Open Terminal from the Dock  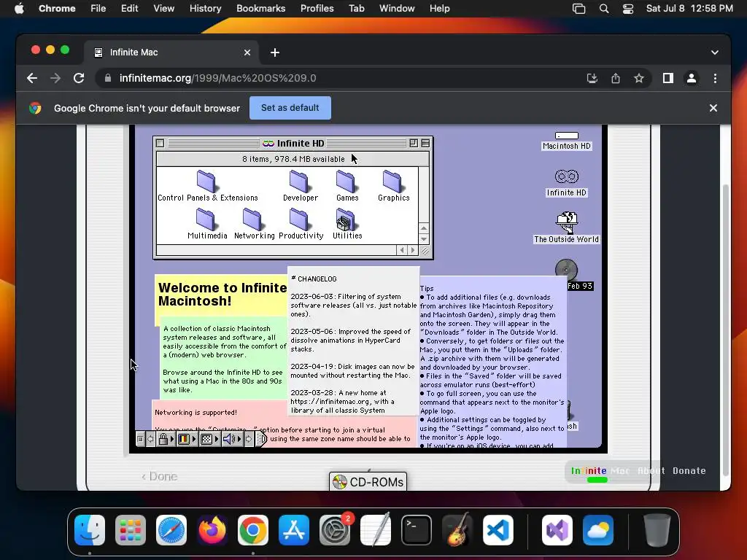pyautogui.click(x=417, y=530)
